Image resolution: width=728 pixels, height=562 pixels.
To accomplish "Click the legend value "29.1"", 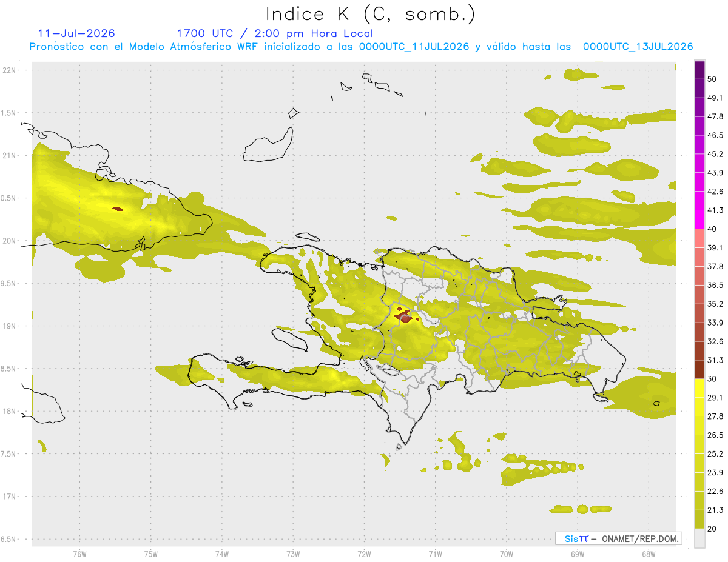I will tap(715, 398).
